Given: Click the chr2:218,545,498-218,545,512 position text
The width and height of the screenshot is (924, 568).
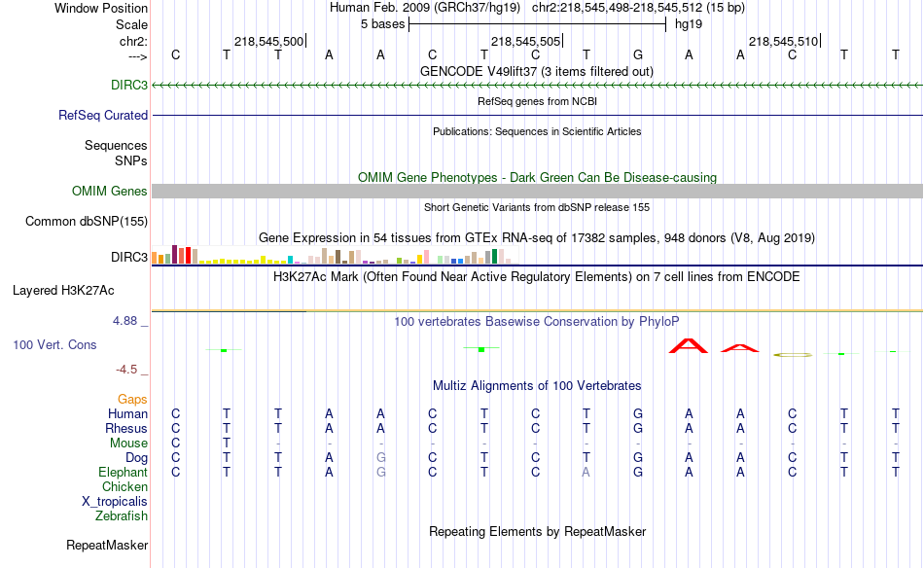Looking at the screenshot, I should pos(617,8).
